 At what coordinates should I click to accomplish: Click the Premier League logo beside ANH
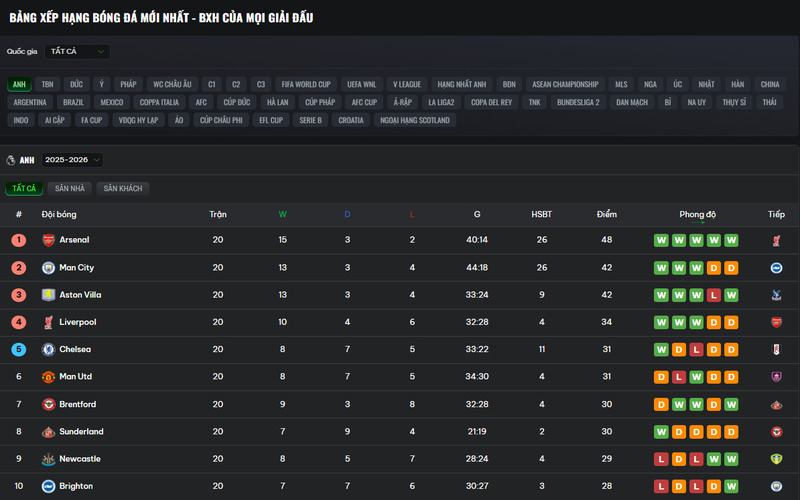pyautogui.click(x=11, y=160)
